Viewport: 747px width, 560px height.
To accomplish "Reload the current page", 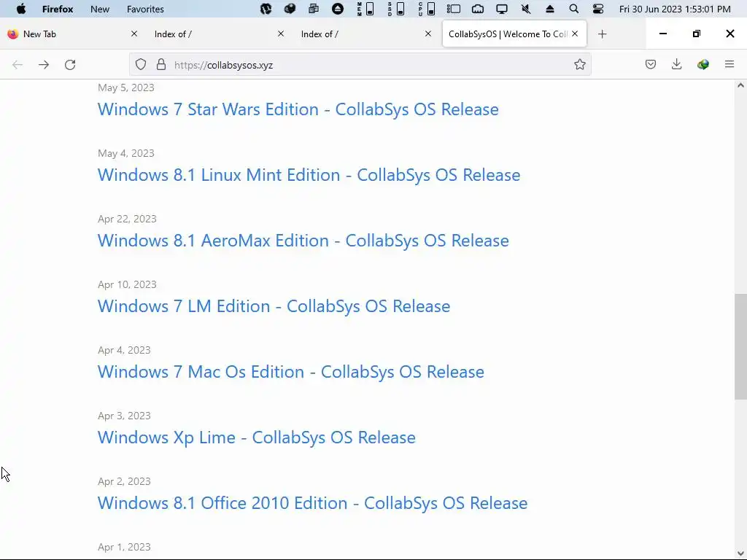I will (70, 65).
